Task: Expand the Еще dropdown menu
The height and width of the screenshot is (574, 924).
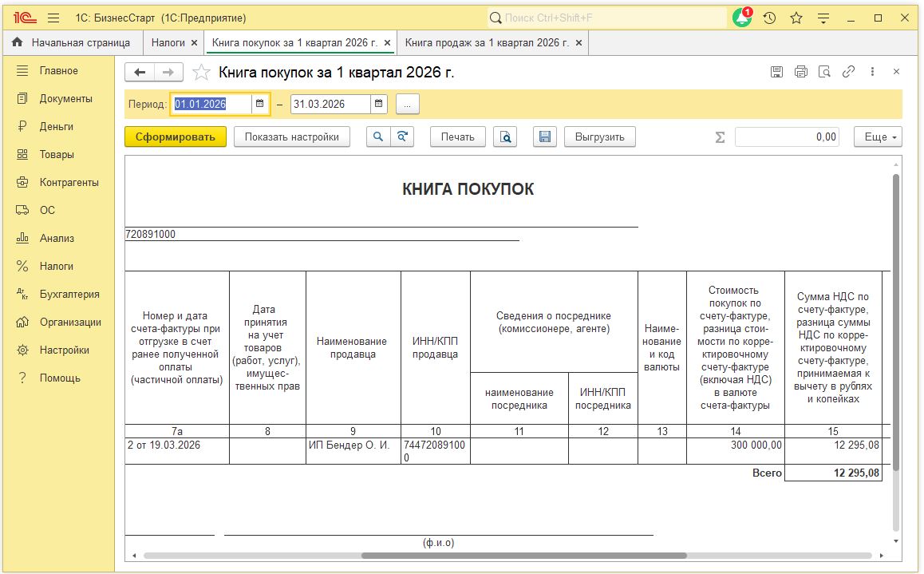Action: (x=878, y=137)
